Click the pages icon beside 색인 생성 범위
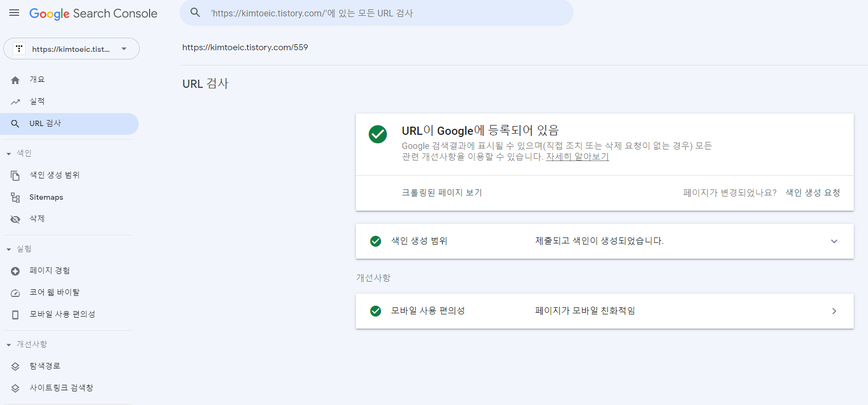The width and height of the screenshot is (868, 405). coord(15,176)
